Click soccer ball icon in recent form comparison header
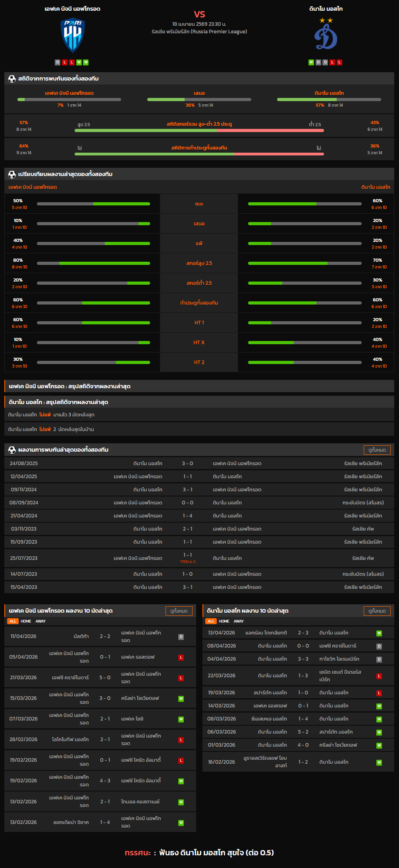The image size is (399, 868). [x=12, y=174]
